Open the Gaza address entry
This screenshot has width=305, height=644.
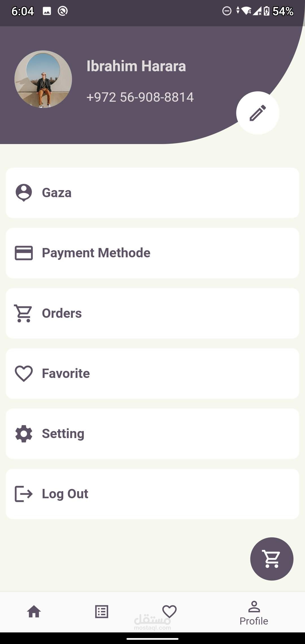(x=152, y=193)
